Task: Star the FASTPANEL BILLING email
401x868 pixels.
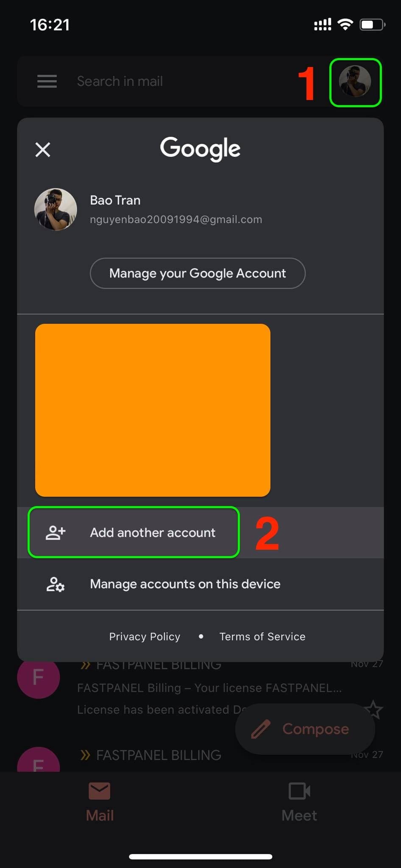Action: pyautogui.click(x=374, y=709)
